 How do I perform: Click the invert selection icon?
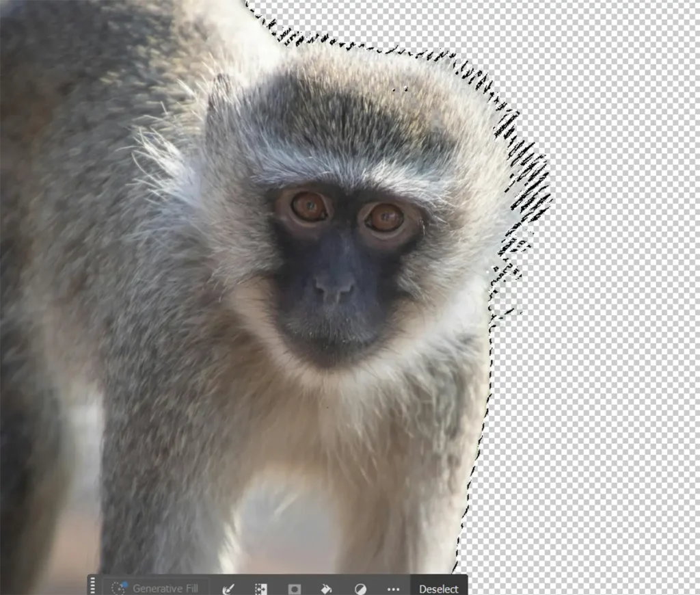pos(260,590)
